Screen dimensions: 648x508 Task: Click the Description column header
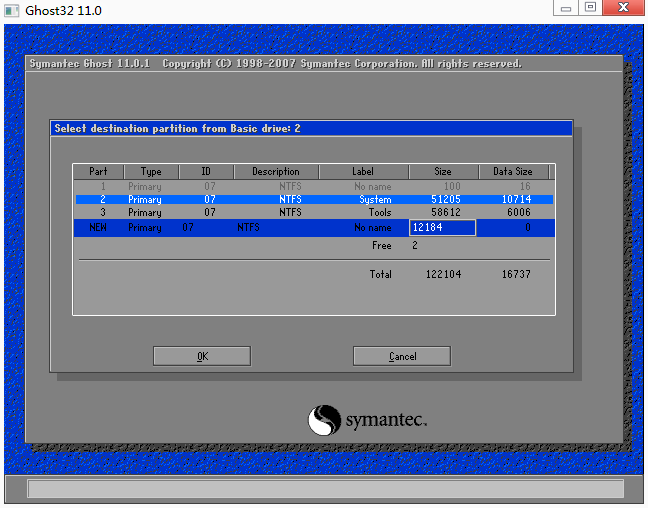pos(276,172)
